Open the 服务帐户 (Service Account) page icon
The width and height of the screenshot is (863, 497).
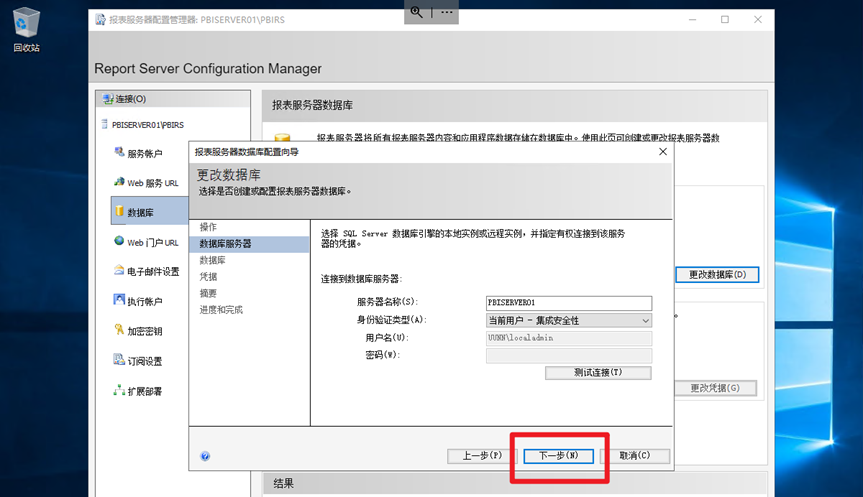(120, 153)
